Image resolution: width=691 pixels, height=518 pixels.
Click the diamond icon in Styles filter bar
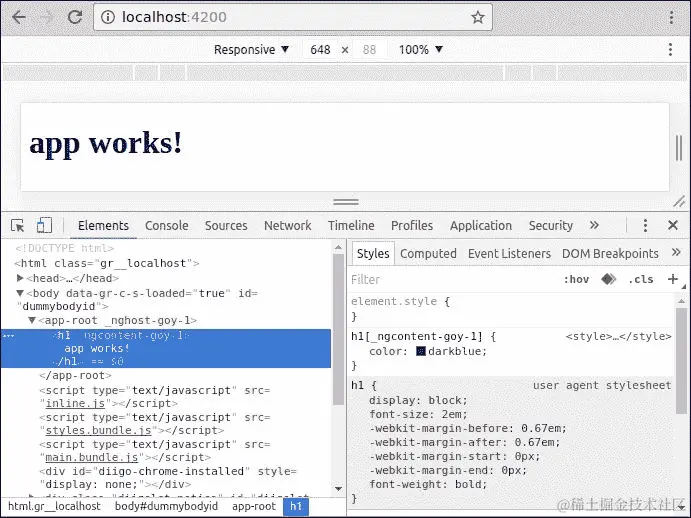pyautogui.click(x=608, y=279)
